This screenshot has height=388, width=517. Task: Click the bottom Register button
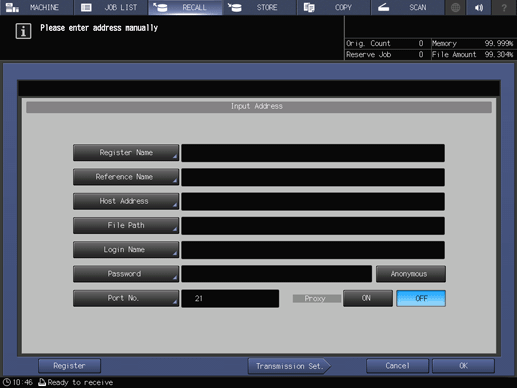pyautogui.click(x=69, y=366)
